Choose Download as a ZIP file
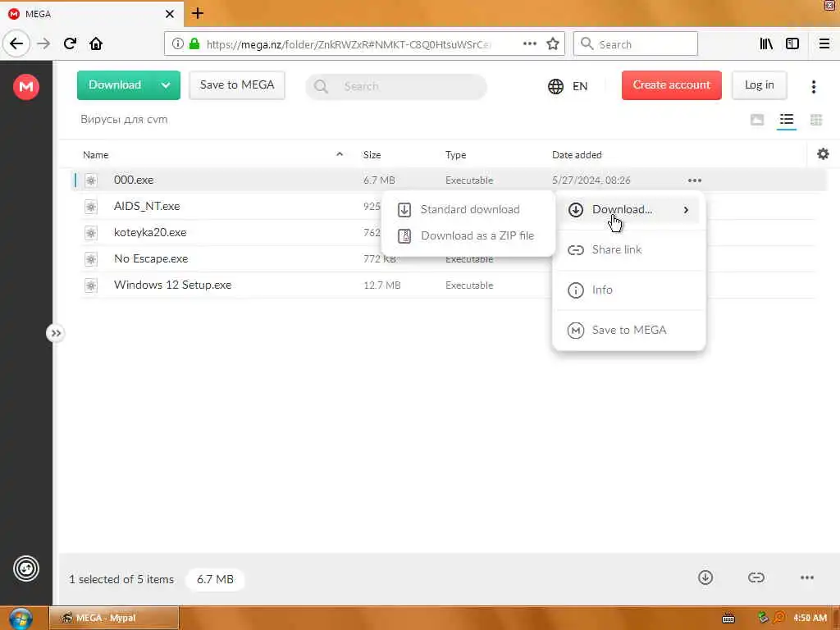The width and height of the screenshot is (840, 630). (x=468, y=235)
